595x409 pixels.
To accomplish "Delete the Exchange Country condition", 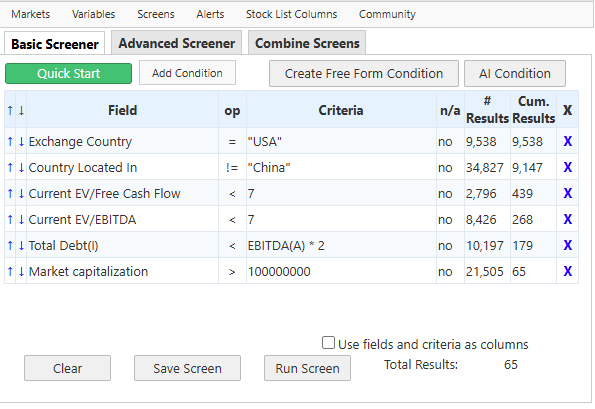I will pos(567,142).
